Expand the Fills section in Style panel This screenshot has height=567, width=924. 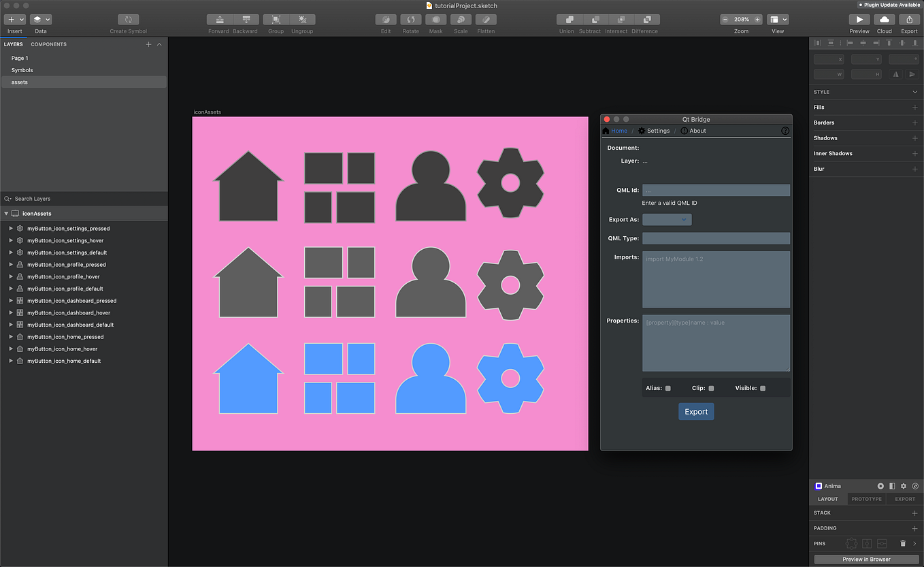[x=915, y=107]
